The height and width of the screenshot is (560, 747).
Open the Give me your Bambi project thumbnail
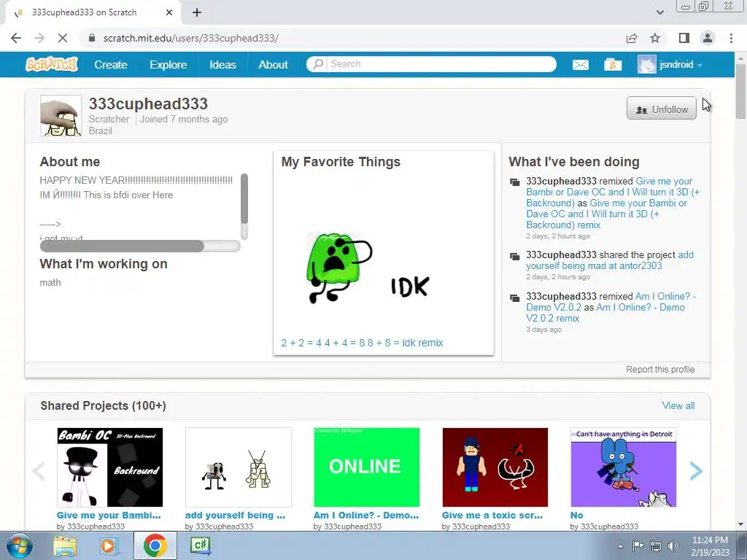[x=110, y=467]
